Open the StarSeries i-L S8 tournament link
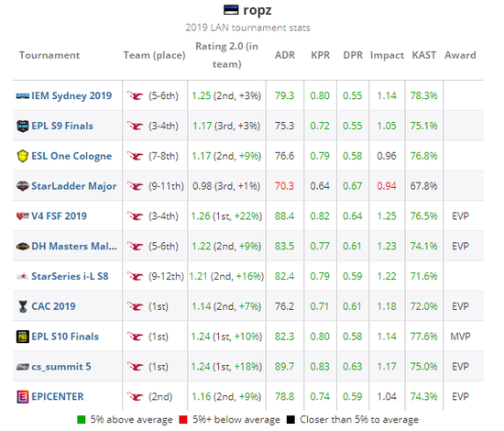This screenshot has width=504, height=431. [70, 276]
